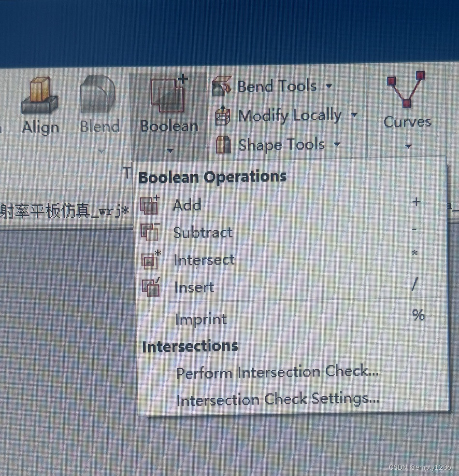This screenshot has width=459, height=476.
Task: Click the Bend Tools label
Action: pyautogui.click(x=277, y=86)
